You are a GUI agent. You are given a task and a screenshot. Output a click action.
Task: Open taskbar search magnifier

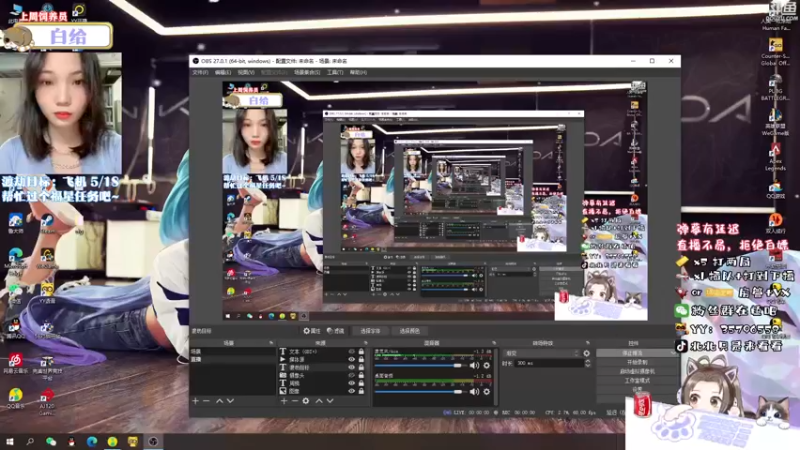tap(30, 441)
